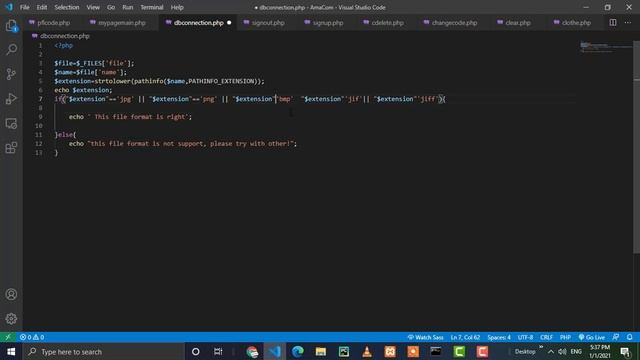Viewport: 640px width, 360px height.
Task: Click the remote window status icon
Action: [8, 337]
